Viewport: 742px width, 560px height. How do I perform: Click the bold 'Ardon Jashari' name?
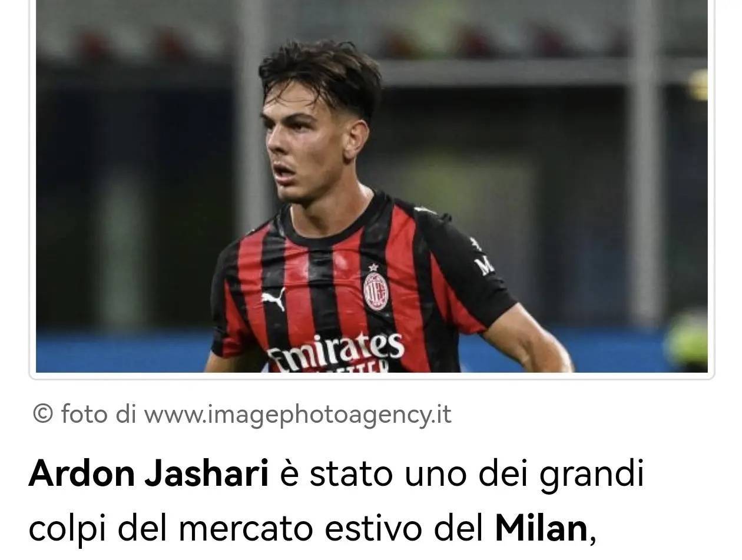(x=148, y=474)
